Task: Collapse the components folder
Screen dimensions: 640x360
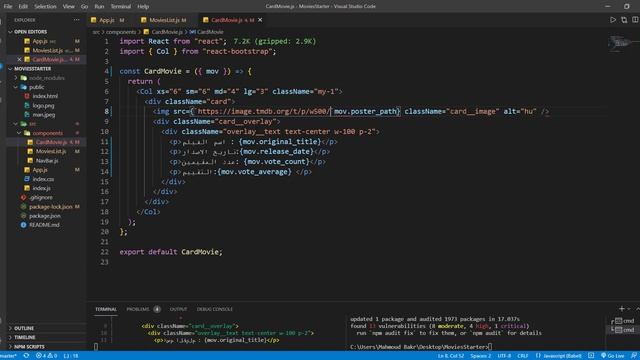Action: pos(46,133)
